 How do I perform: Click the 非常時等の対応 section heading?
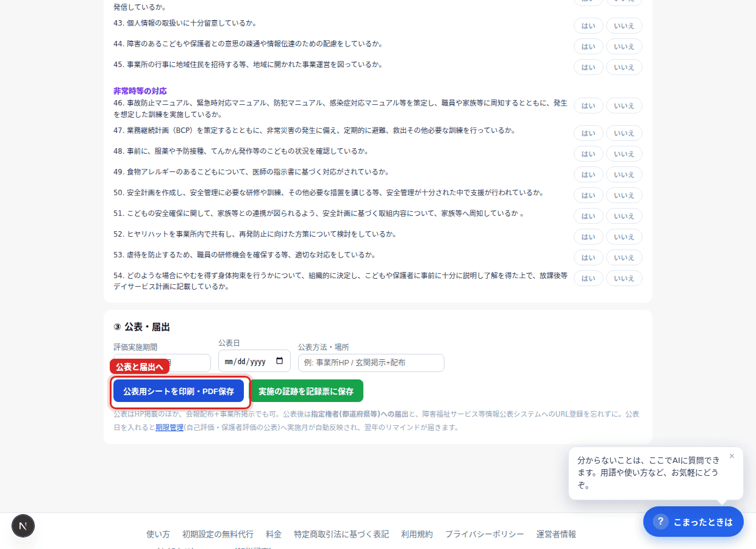[140, 91]
